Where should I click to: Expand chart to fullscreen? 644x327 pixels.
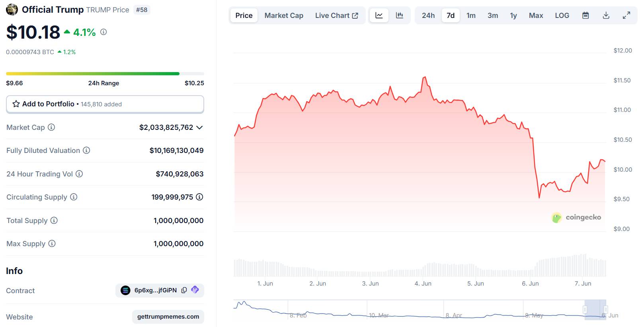pyautogui.click(x=626, y=16)
